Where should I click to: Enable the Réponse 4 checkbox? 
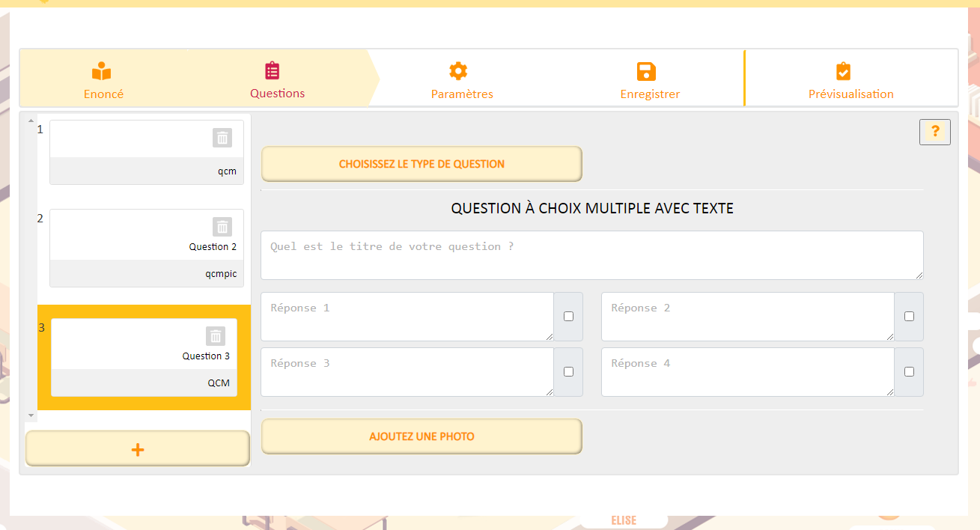pyautogui.click(x=909, y=371)
